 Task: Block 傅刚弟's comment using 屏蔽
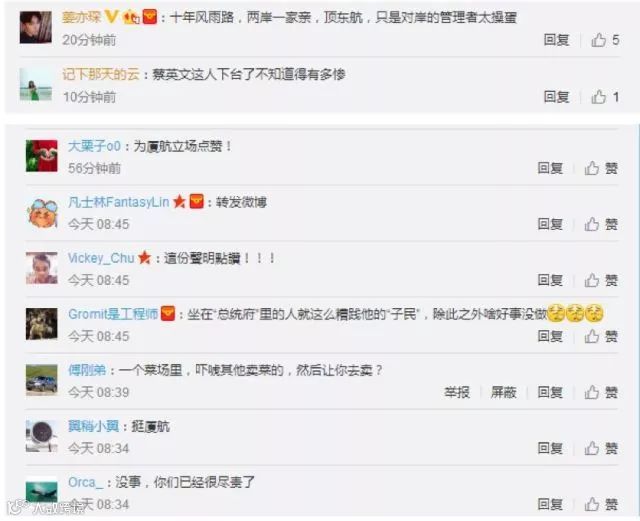coord(503,392)
